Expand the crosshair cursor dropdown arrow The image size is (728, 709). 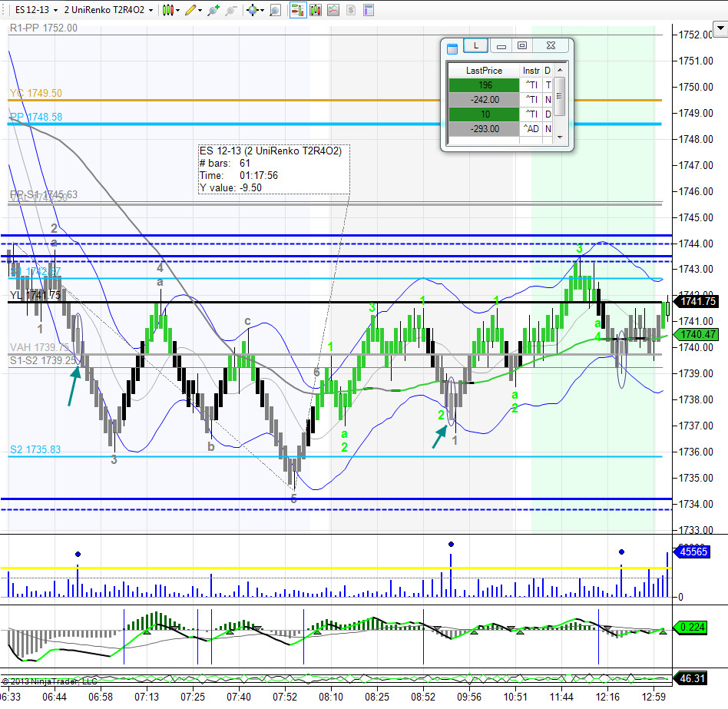263,10
